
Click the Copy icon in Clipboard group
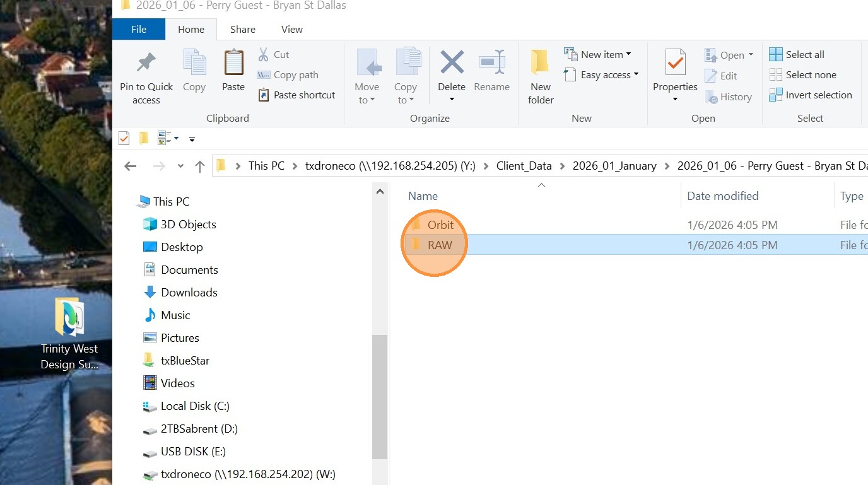tap(194, 63)
